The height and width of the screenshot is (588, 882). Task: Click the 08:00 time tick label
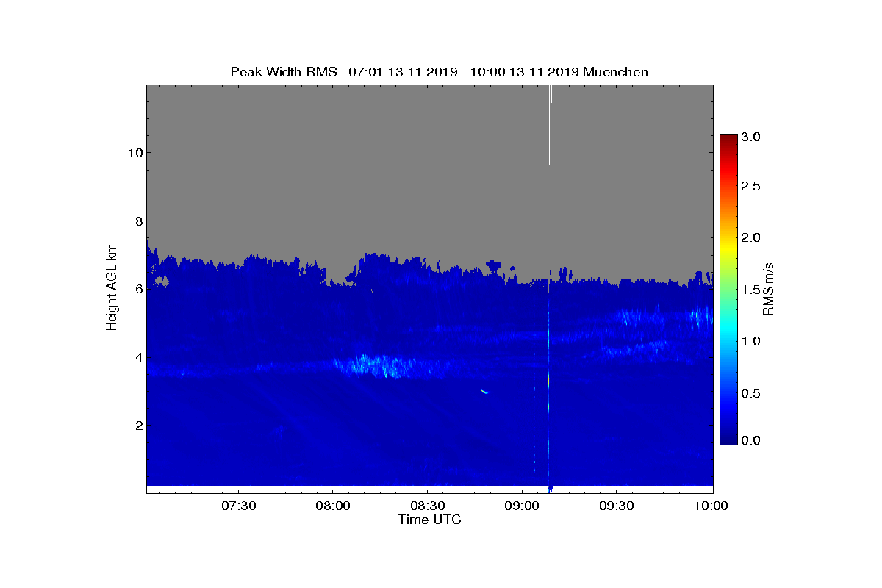tap(333, 506)
